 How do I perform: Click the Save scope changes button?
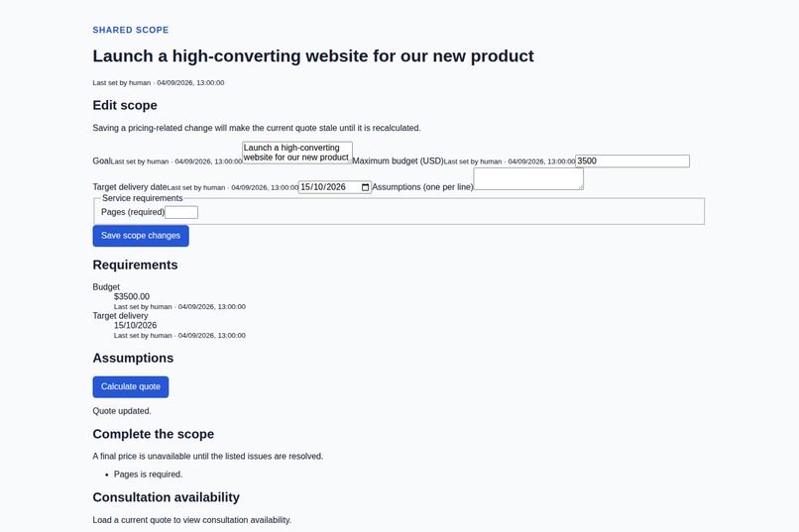point(141,236)
